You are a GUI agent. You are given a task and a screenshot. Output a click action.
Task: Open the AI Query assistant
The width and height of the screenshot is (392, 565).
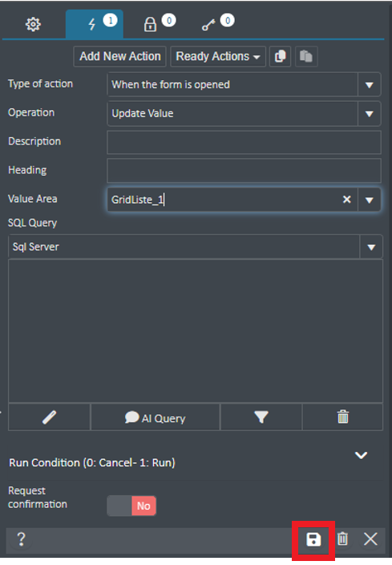(x=156, y=417)
